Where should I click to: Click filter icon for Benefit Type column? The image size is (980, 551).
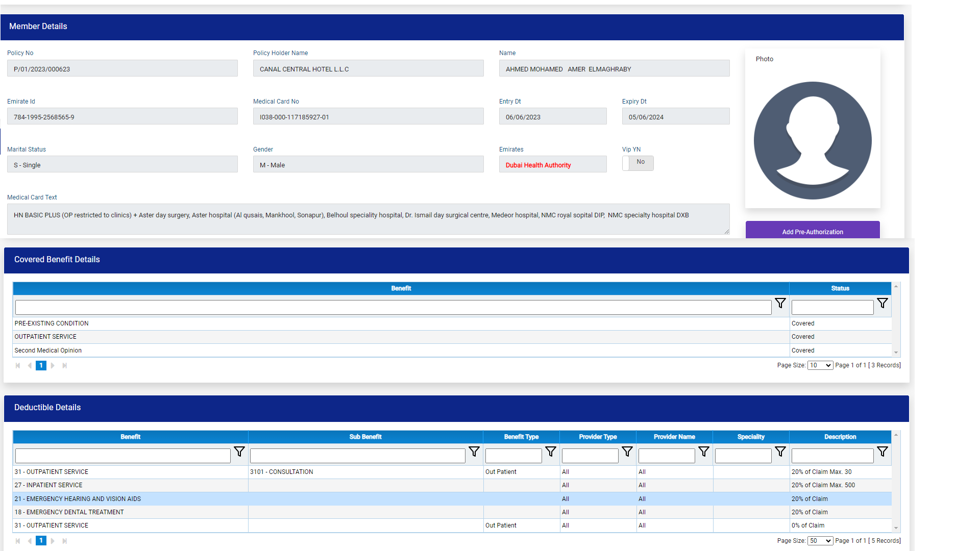[550, 452]
